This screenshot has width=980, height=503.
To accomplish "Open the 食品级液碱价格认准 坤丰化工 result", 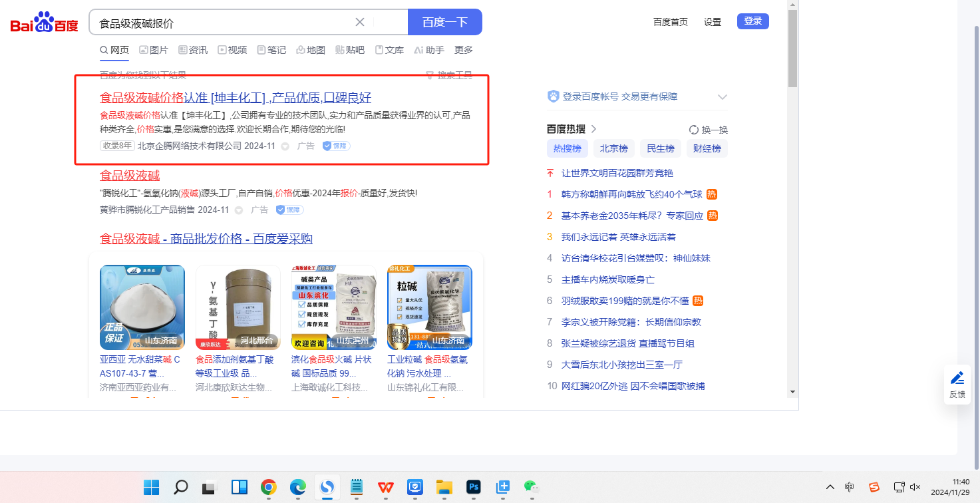I will pyautogui.click(x=236, y=98).
